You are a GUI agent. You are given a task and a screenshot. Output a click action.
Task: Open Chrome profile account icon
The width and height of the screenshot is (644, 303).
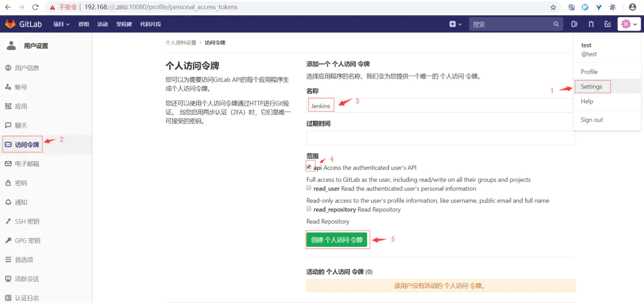click(x=632, y=8)
